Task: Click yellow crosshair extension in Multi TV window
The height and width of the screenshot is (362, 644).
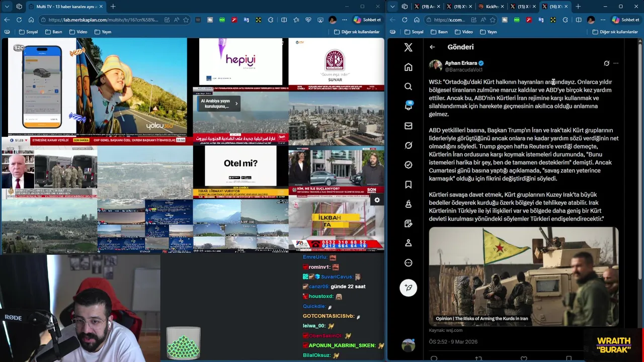Action: pos(258,20)
